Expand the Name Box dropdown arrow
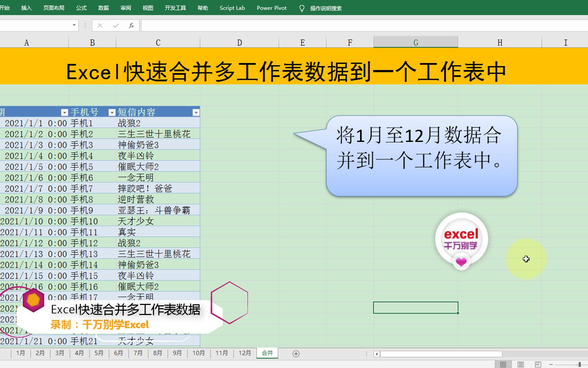Image resolution: width=588 pixels, height=368 pixels. 74,25
